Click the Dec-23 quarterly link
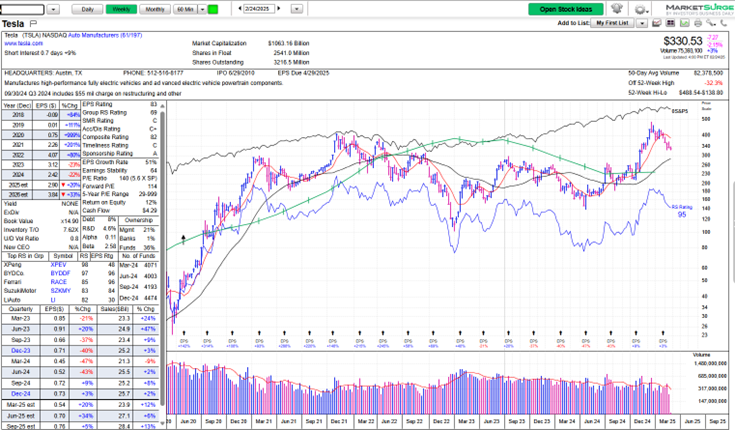 21,350
